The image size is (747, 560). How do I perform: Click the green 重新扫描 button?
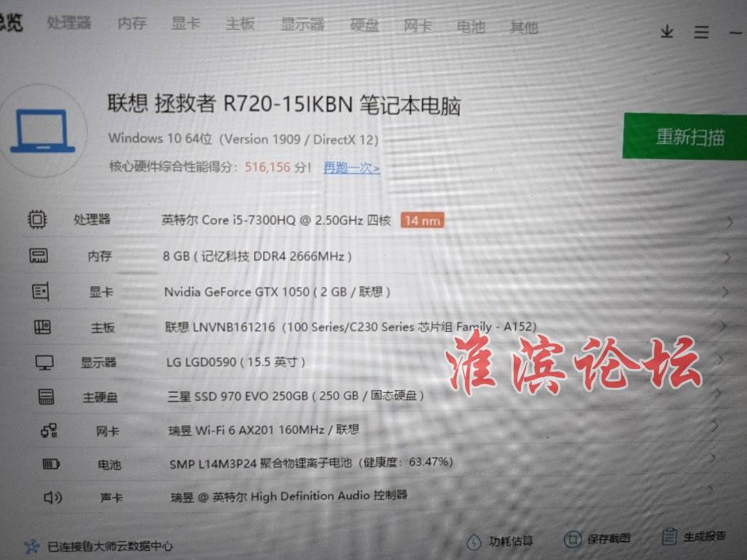pos(685,137)
